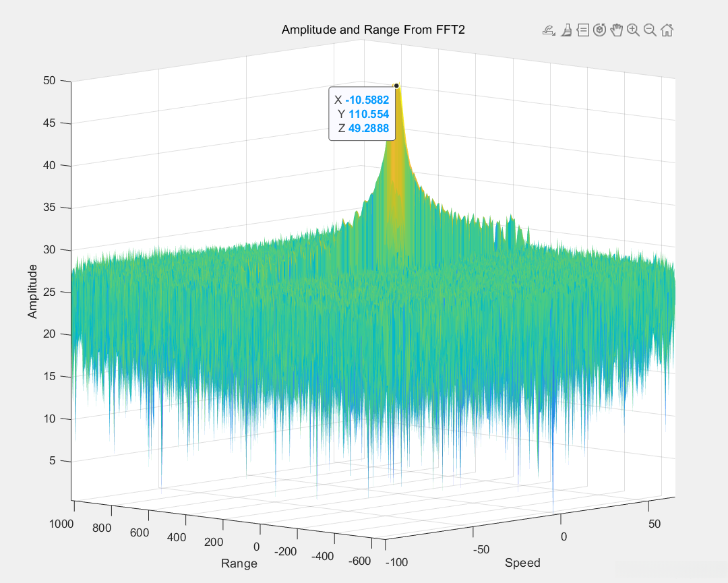Restore view with the home icon
728x583 pixels.
click(x=667, y=30)
